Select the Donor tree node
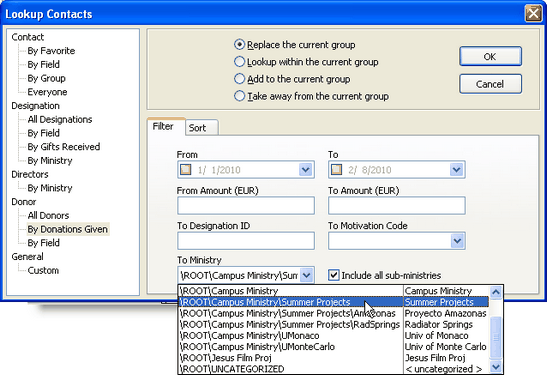Image resolution: width=547 pixels, height=375 pixels. (x=24, y=202)
